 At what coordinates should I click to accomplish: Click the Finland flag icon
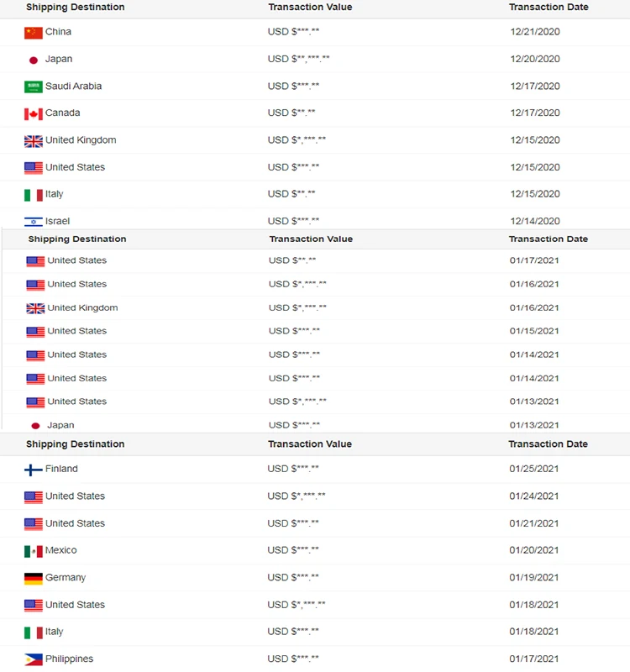[x=34, y=470]
